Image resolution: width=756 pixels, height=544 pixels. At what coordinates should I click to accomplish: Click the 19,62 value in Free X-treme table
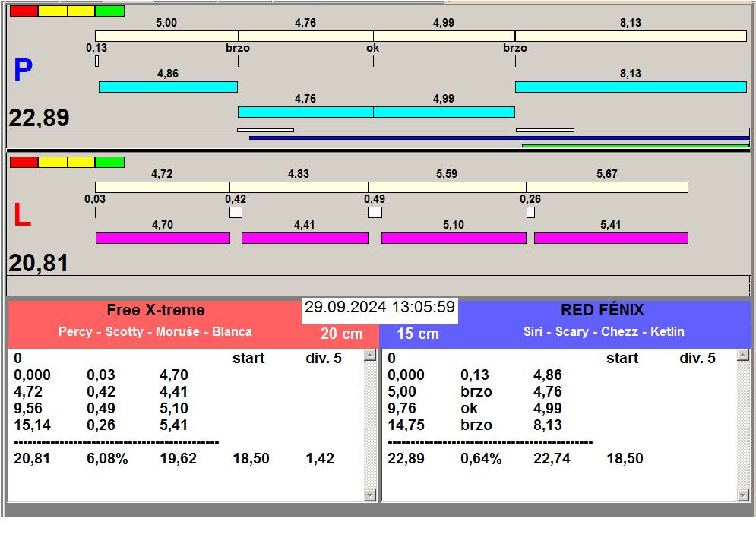point(178,458)
